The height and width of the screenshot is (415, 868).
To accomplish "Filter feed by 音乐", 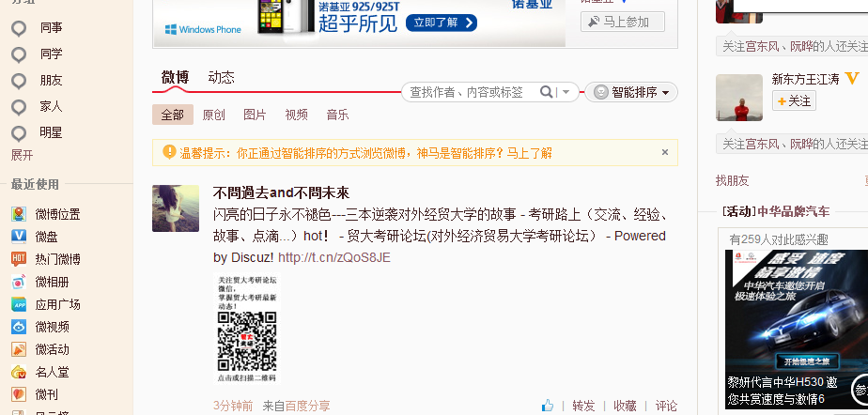I will pos(337,115).
